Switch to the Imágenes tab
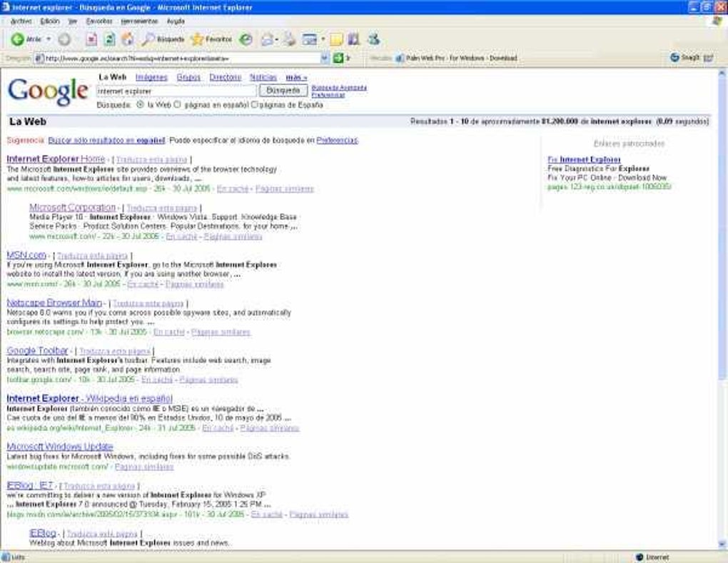 151,78
